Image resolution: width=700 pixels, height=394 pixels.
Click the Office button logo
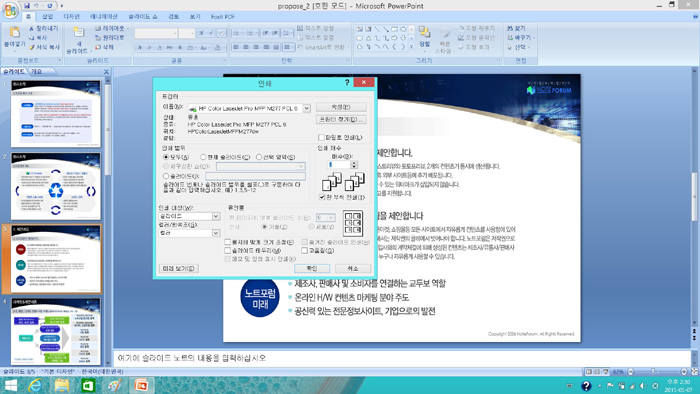(10, 9)
